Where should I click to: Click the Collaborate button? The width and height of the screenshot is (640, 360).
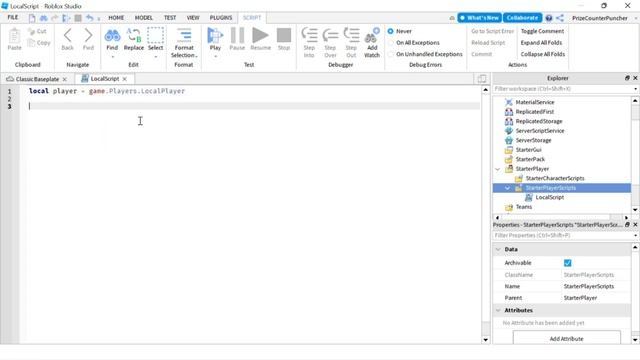click(522, 18)
